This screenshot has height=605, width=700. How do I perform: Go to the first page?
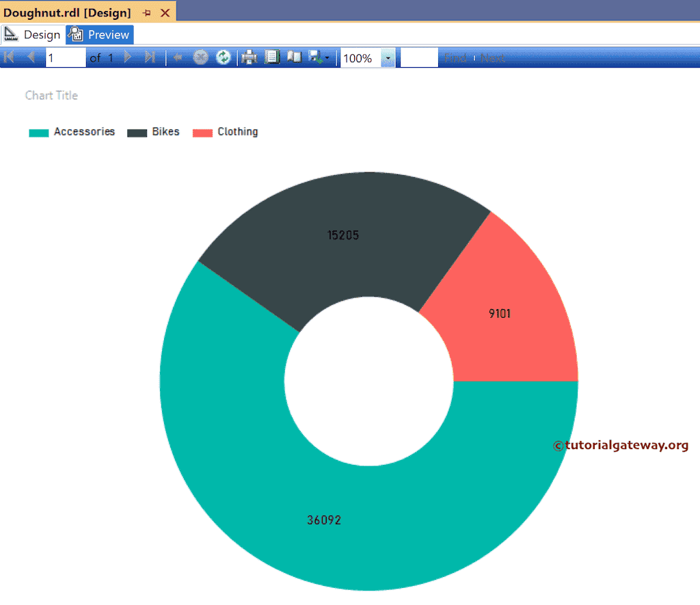(9, 57)
